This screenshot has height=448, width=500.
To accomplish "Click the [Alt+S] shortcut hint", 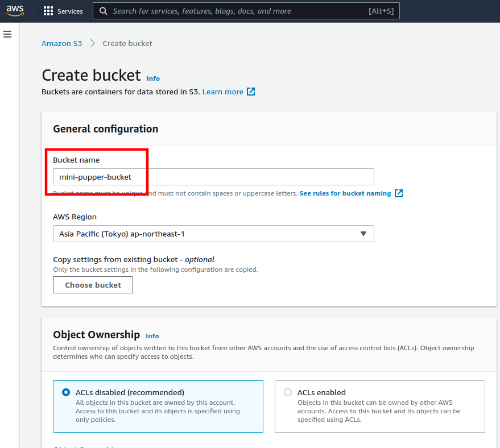I will coord(381,11).
